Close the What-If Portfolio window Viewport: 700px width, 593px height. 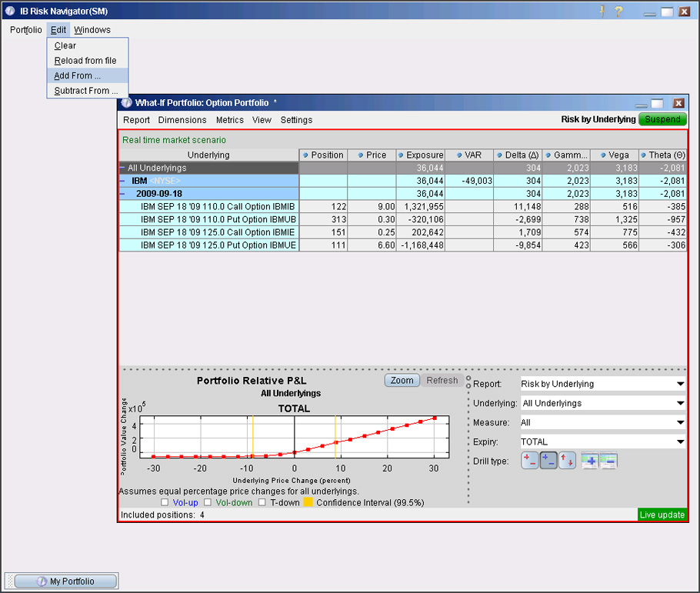tap(678, 103)
